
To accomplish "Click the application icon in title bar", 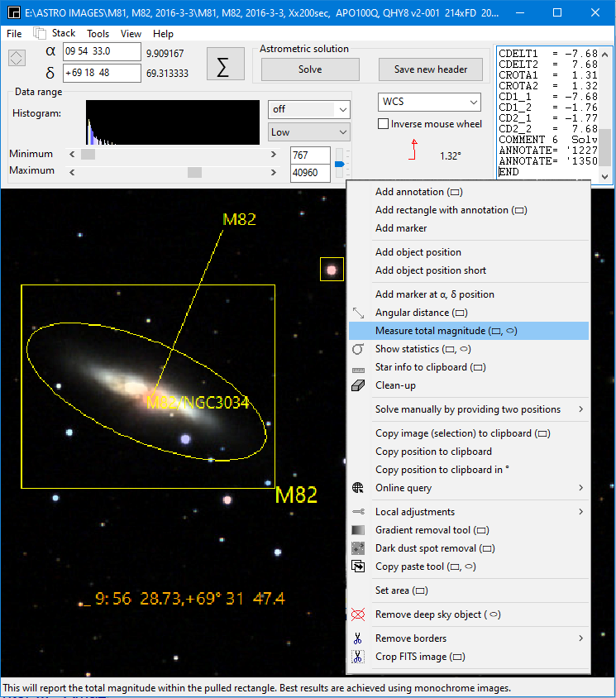I will click(x=14, y=12).
